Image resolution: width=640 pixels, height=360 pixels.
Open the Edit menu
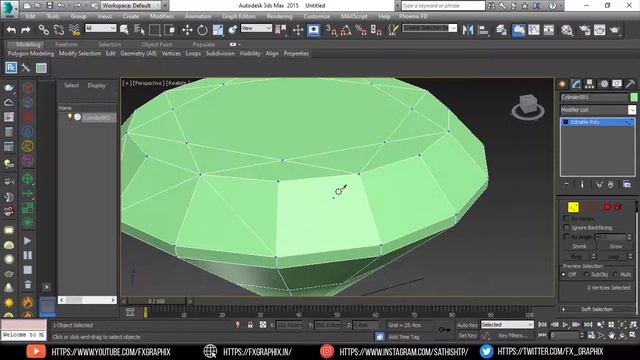click(30, 16)
